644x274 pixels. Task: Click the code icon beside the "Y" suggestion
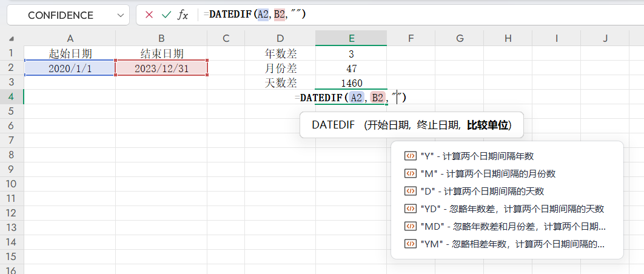click(x=409, y=156)
